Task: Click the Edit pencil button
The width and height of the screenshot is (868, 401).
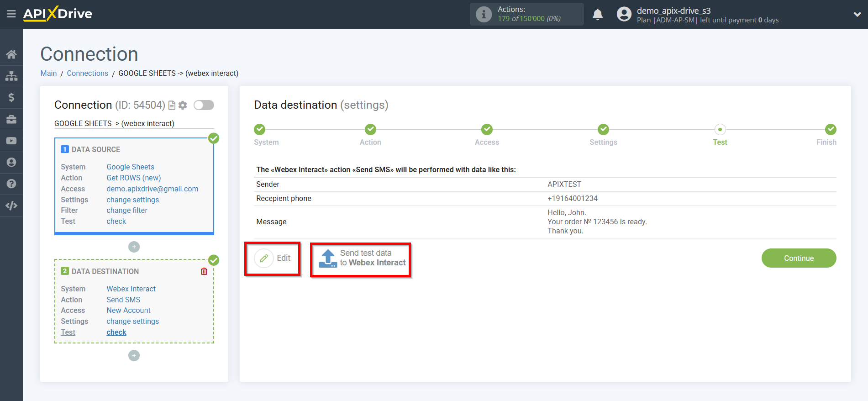Action: (273, 258)
